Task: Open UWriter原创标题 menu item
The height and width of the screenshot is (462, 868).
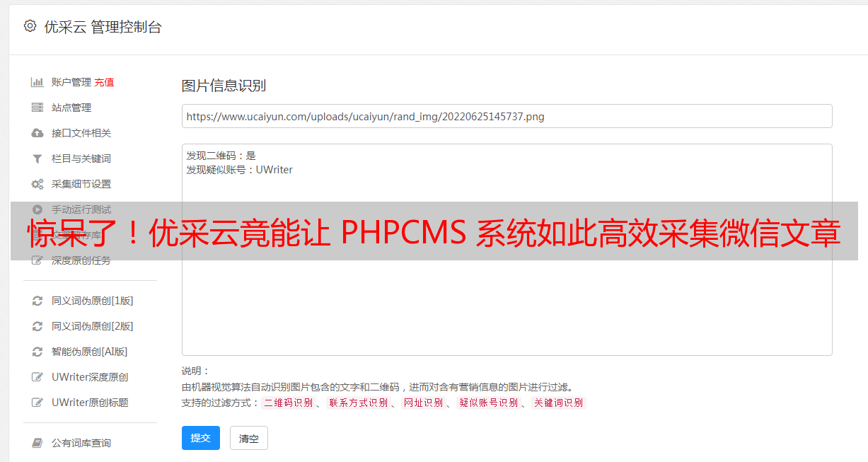Action: pyautogui.click(x=90, y=403)
